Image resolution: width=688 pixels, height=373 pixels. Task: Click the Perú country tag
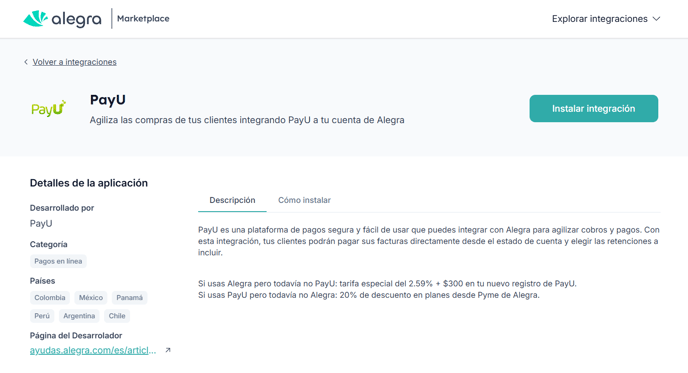[42, 316]
